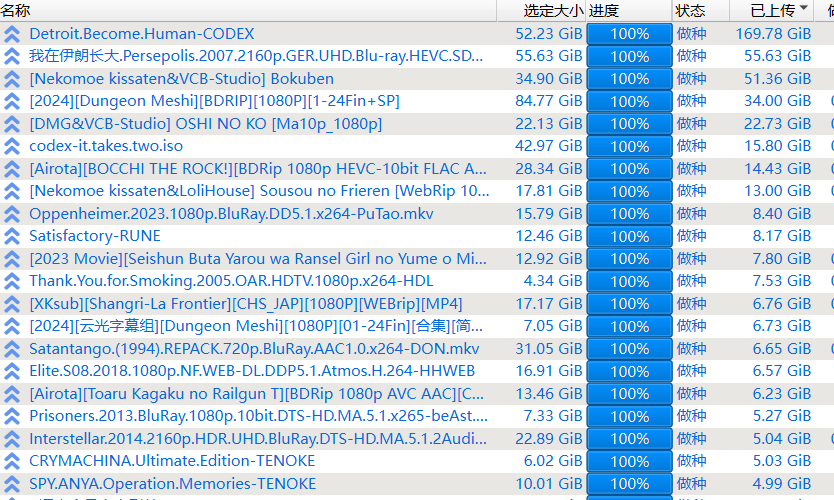Click size cell 7.05 GiB
The width and height of the screenshot is (834, 500).
coord(553,326)
